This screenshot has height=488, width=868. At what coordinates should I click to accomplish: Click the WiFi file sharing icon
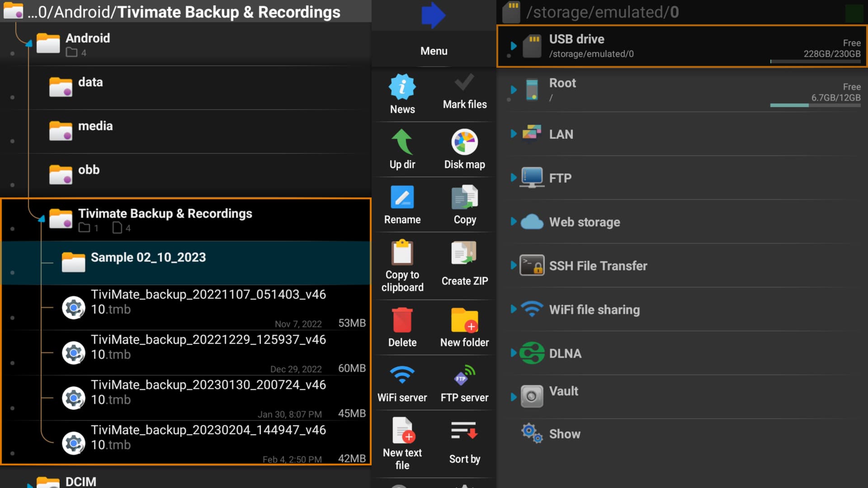(x=532, y=309)
